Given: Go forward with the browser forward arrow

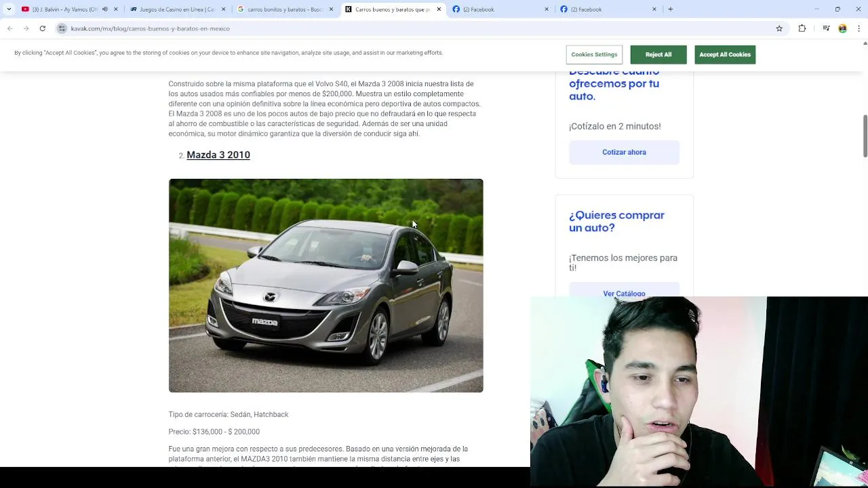Looking at the screenshot, I should pos(26,28).
